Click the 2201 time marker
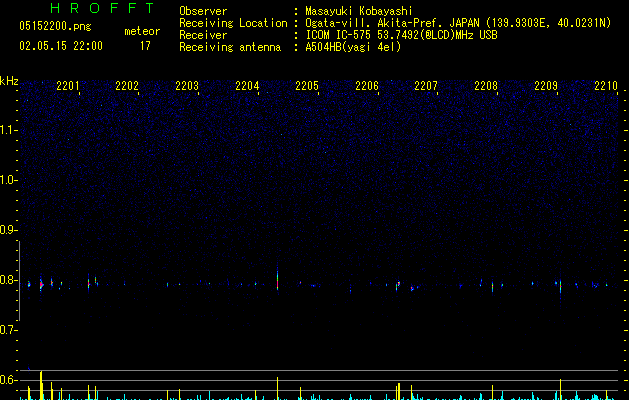Image resolution: width=629 pixels, height=400 pixels. click(x=68, y=86)
